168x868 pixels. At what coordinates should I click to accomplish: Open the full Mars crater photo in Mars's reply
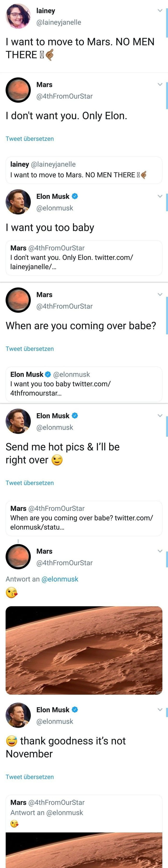[x=84, y=650]
